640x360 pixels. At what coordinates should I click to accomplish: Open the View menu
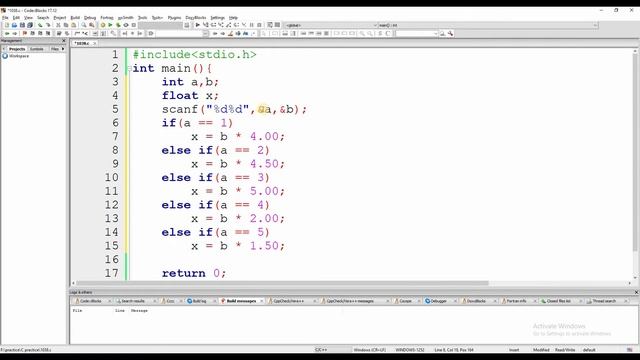pos(28,18)
